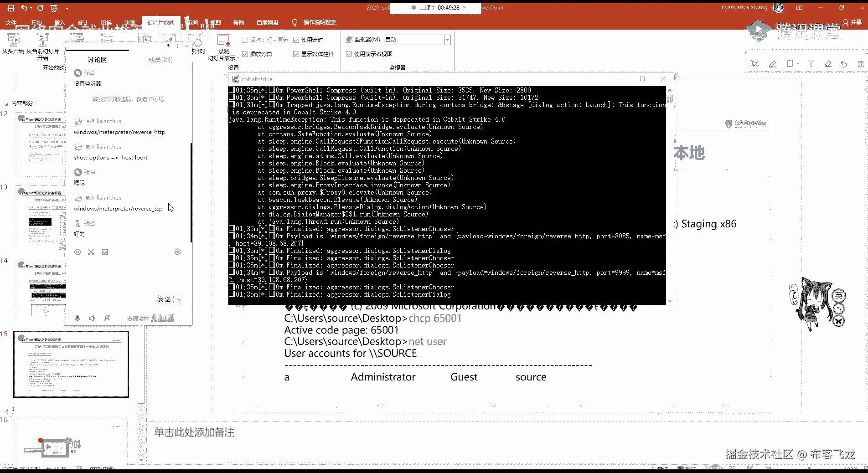Toggle Use Presenter View (使用演示者视图) checkbox
Viewport: 868px width, 473px height.
pos(349,54)
